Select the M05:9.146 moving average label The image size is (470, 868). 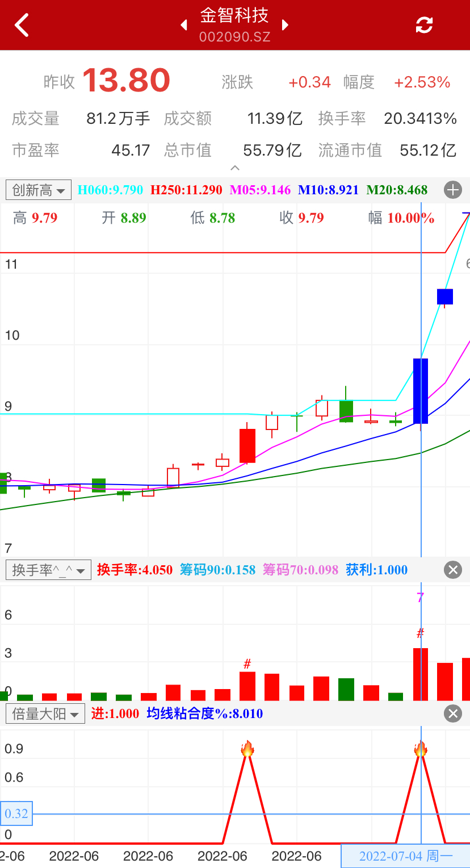[x=259, y=190]
